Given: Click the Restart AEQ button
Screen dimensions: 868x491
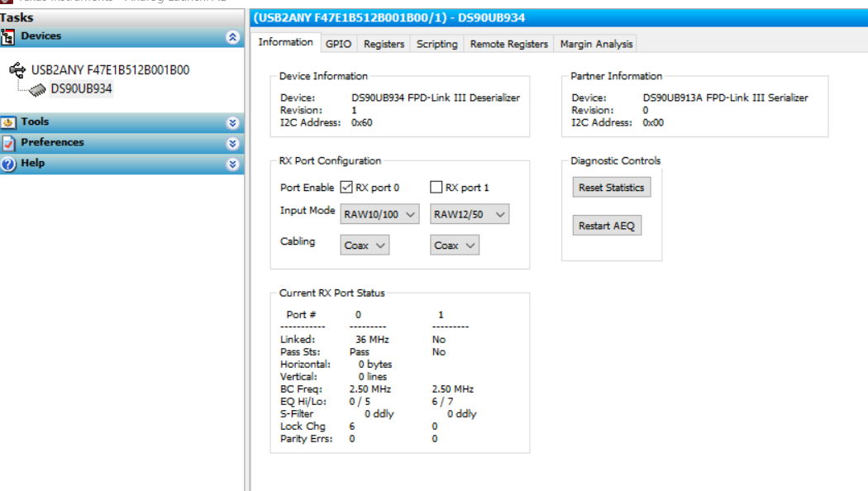Looking at the screenshot, I should [x=607, y=226].
